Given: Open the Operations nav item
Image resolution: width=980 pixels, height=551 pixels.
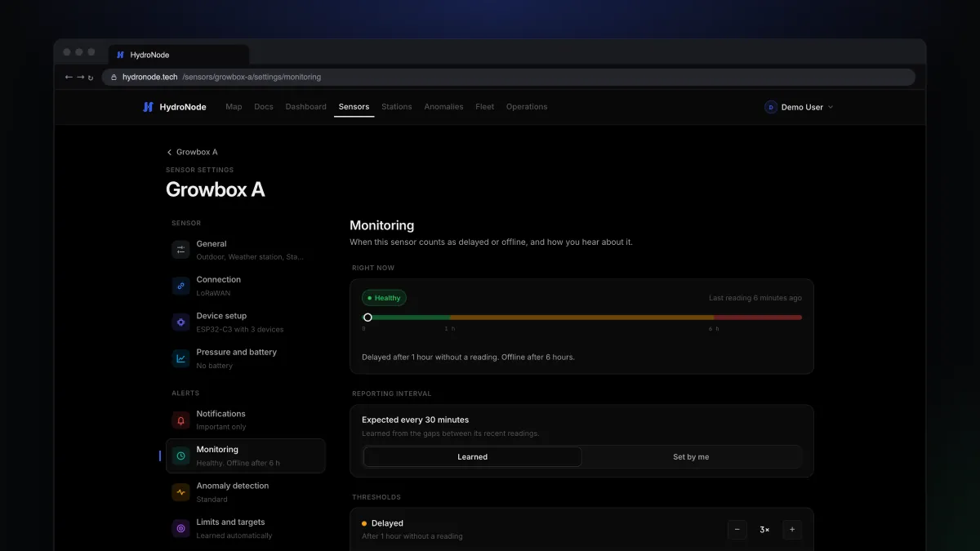Looking at the screenshot, I should (527, 107).
